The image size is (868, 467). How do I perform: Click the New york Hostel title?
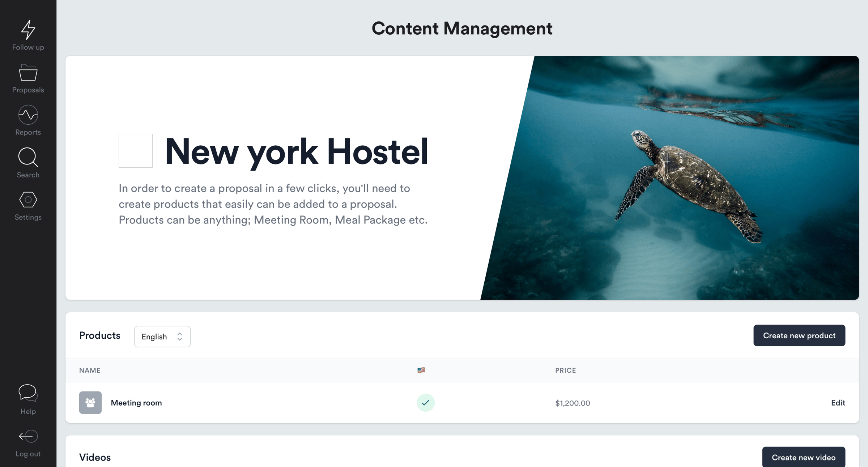(296, 152)
